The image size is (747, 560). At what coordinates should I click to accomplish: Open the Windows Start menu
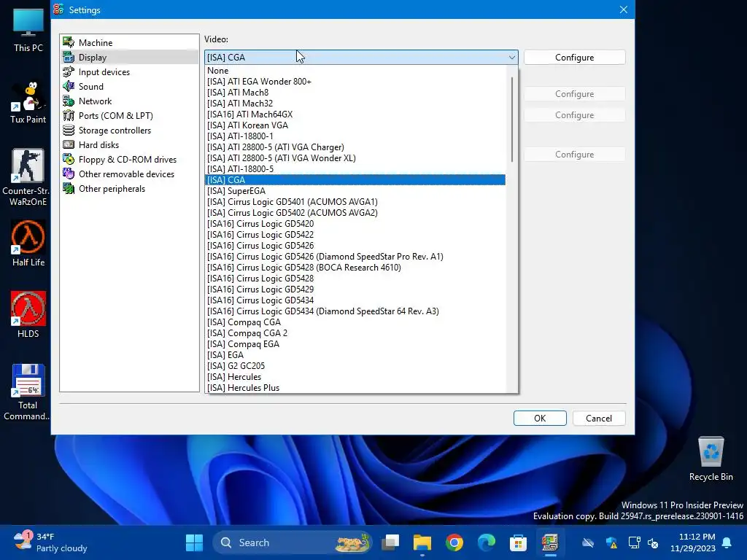[x=194, y=542]
